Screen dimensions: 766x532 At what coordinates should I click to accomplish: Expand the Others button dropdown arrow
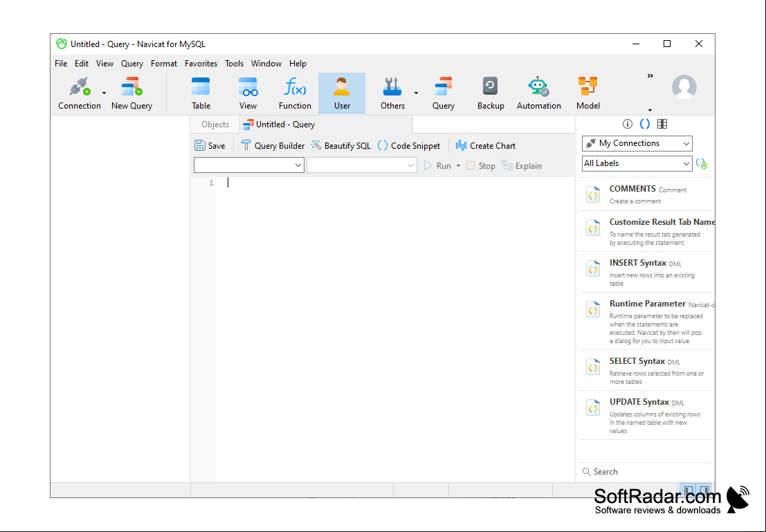[417, 93]
